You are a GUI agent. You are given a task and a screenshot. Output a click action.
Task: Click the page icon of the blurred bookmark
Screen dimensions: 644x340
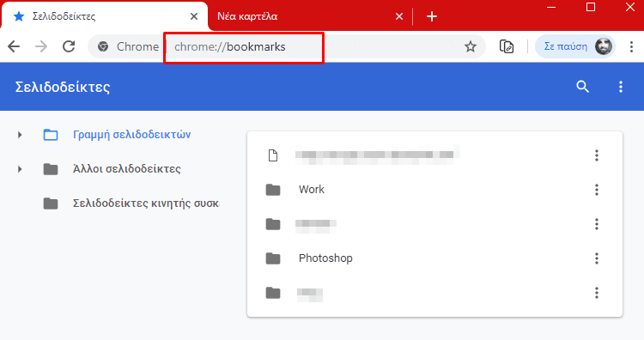click(273, 155)
